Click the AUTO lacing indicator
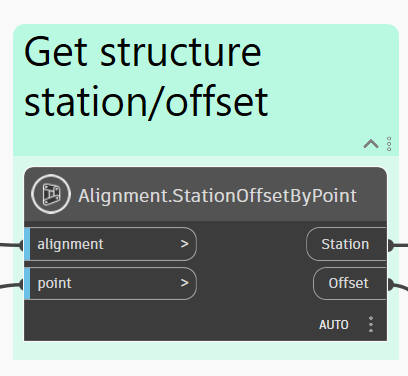The image size is (408, 376). (x=334, y=325)
